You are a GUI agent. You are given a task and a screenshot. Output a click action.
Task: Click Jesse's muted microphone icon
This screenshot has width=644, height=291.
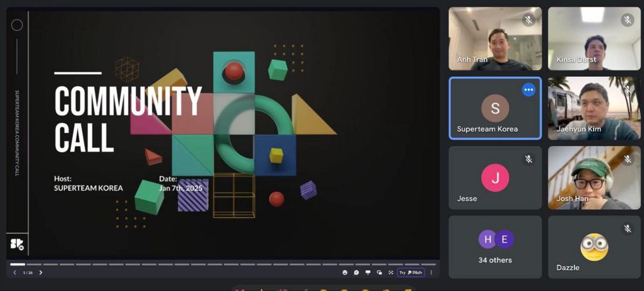528,159
